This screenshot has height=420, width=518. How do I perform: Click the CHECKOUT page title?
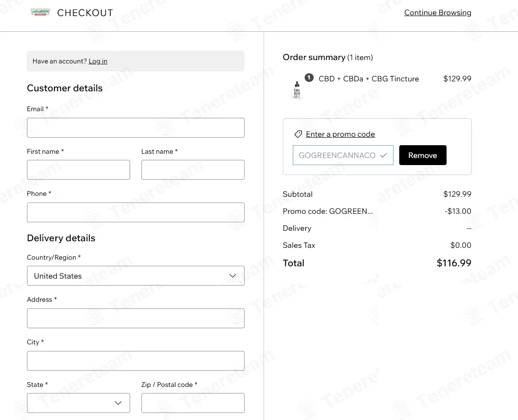pyautogui.click(x=85, y=13)
